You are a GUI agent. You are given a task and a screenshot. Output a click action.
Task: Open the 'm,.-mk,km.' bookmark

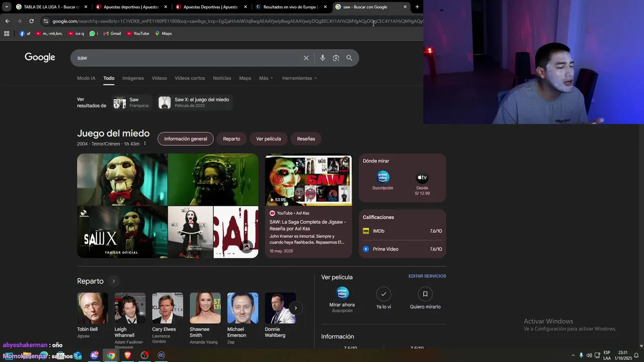tap(49, 34)
